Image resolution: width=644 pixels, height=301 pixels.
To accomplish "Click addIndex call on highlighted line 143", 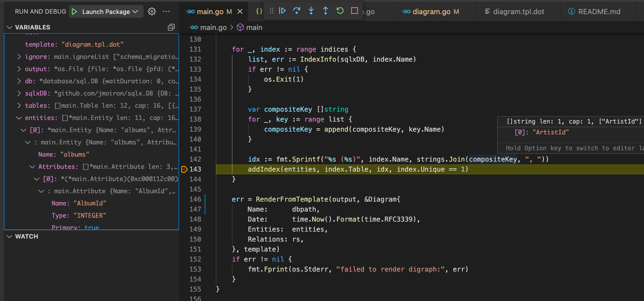I will [264, 169].
